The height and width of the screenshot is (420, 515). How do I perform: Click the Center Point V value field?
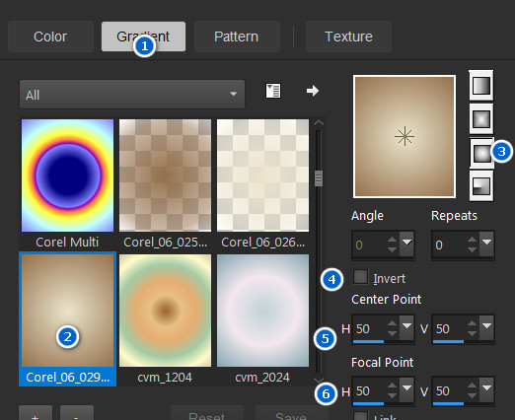[x=449, y=328]
